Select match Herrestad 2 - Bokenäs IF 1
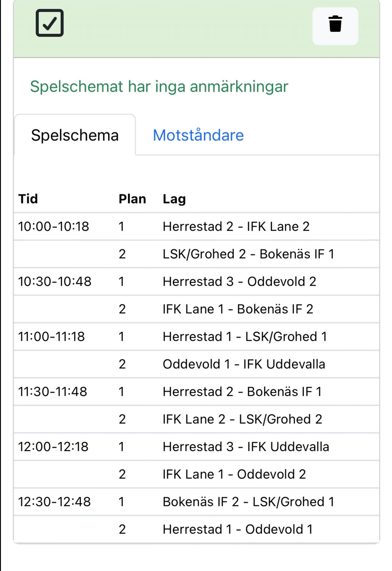The image size is (392, 571). click(x=242, y=392)
